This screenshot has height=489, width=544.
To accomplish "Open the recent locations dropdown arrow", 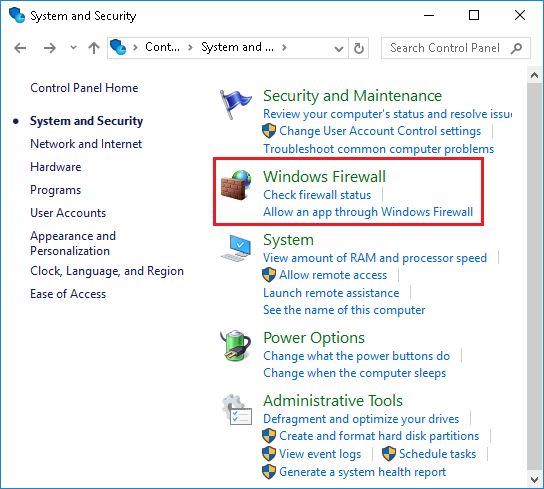I will point(73,48).
